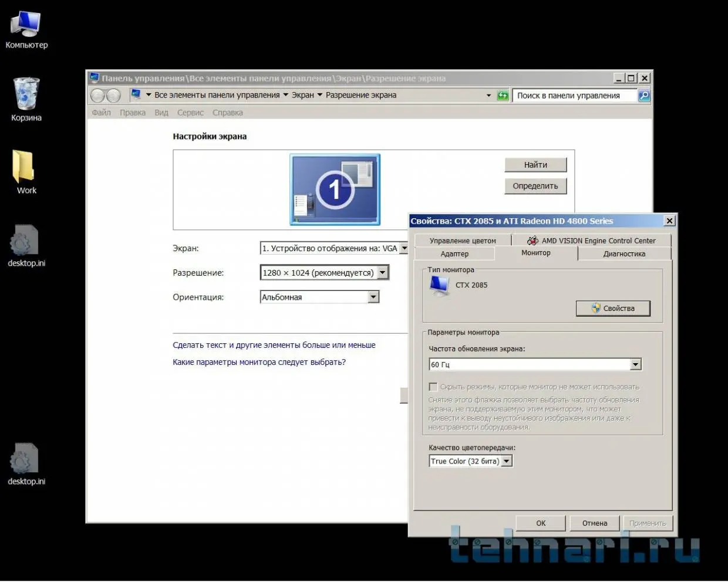This screenshot has width=728, height=582.
Task: Switch to Диагностика tab
Action: point(624,253)
